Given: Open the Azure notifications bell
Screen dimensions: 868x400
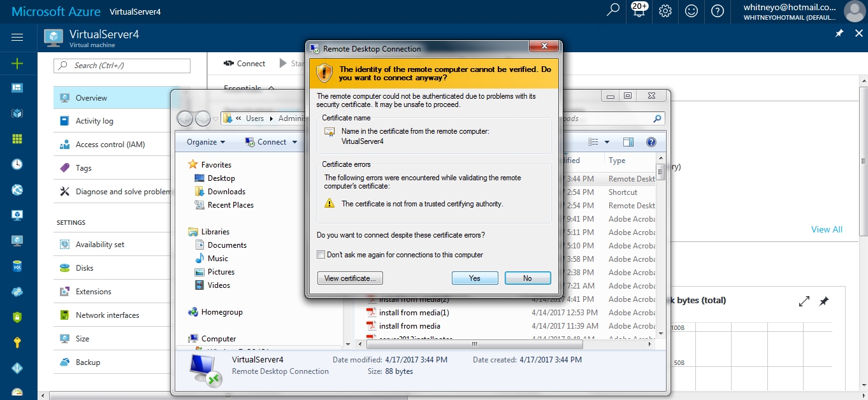Looking at the screenshot, I should [639, 11].
